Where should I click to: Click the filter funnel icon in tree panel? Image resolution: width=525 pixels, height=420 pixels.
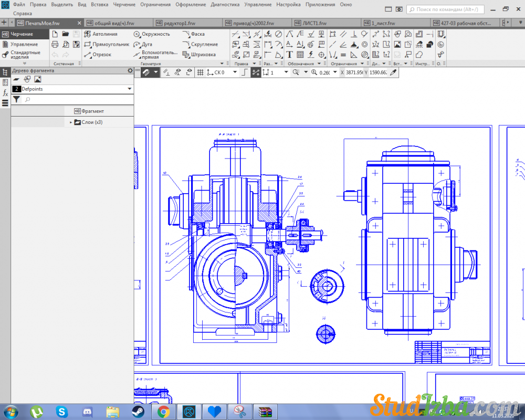point(16,99)
